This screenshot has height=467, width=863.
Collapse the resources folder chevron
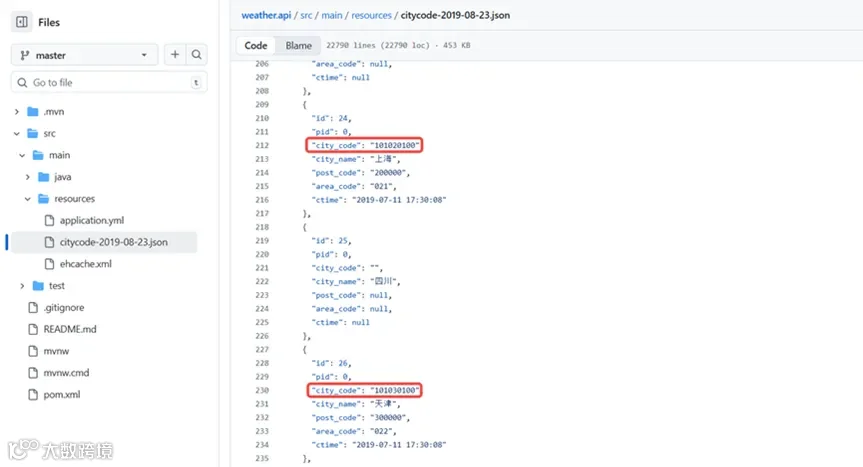pos(28,199)
